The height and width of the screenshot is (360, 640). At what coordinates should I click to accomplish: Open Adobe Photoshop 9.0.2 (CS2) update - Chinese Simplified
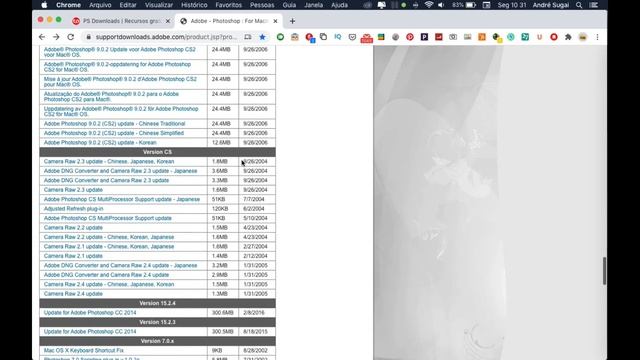pos(113,133)
